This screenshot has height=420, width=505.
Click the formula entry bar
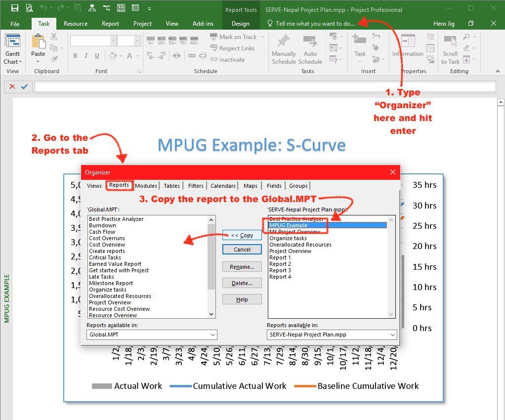click(x=265, y=86)
